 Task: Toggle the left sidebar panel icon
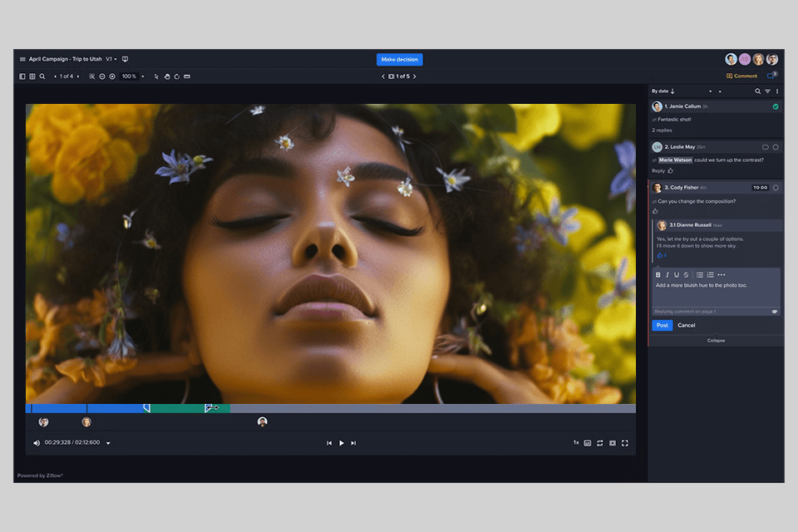pos(22,76)
